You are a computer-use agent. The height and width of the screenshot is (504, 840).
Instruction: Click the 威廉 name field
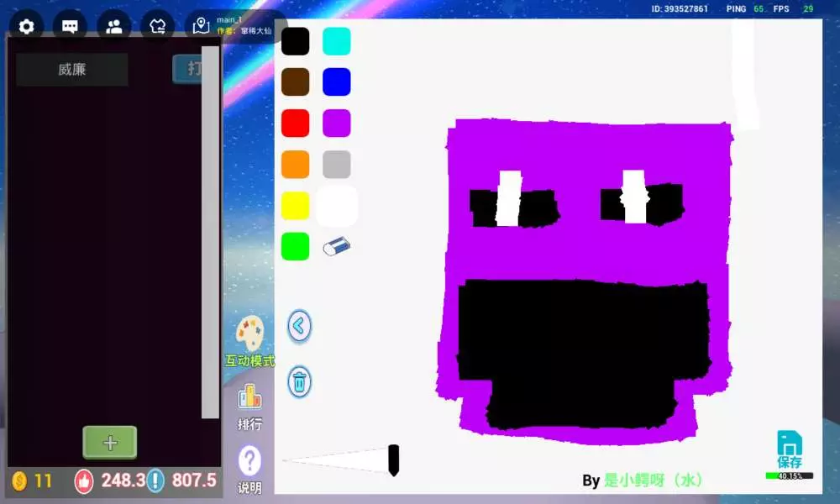tap(71, 69)
